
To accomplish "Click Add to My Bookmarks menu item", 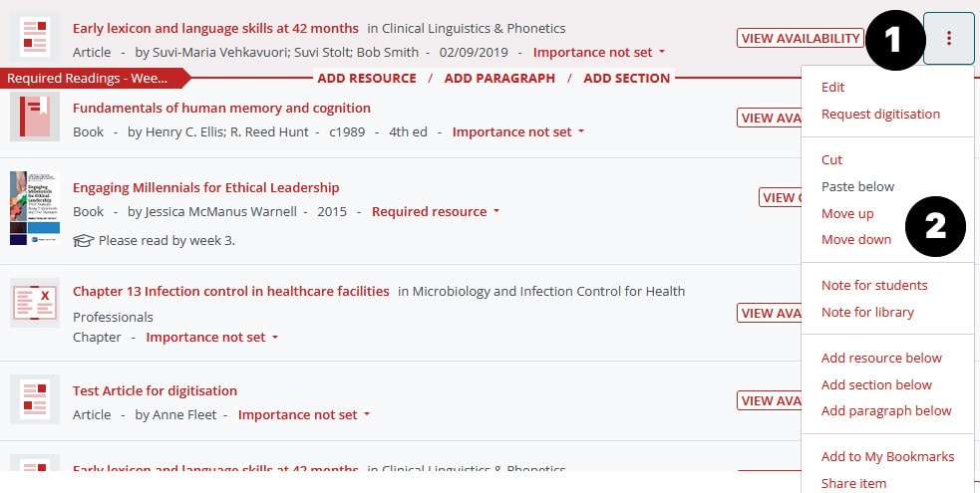I will [x=887, y=457].
